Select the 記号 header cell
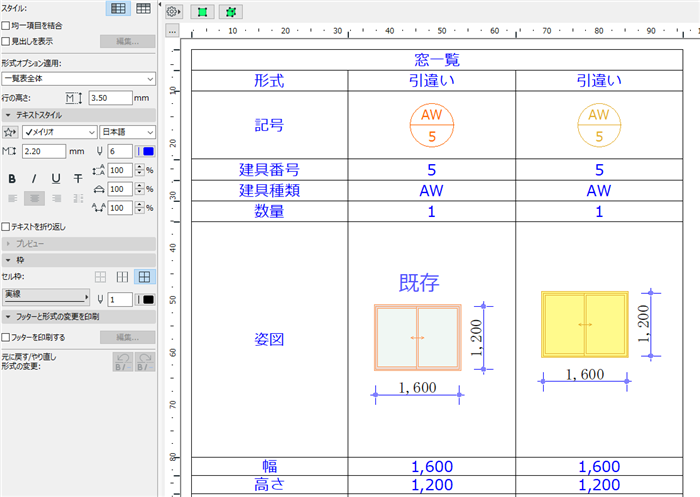The width and height of the screenshot is (700, 497). pos(270,125)
